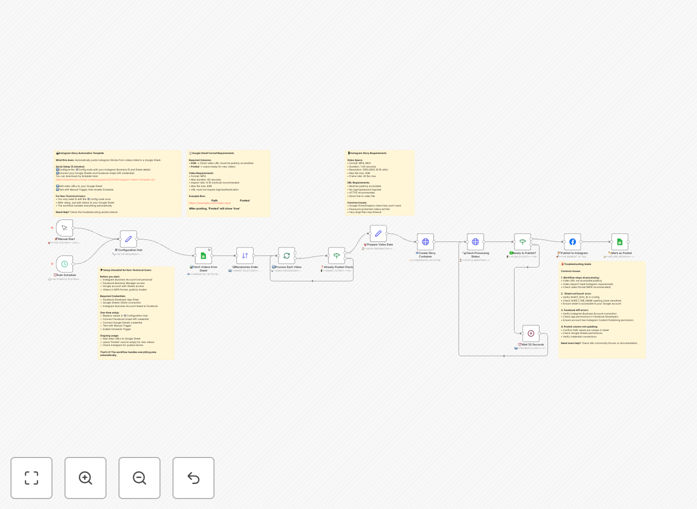Select the Google Sheet Format Requirements sticky note
Screen dimensions: 697x509
coord(228,183)
